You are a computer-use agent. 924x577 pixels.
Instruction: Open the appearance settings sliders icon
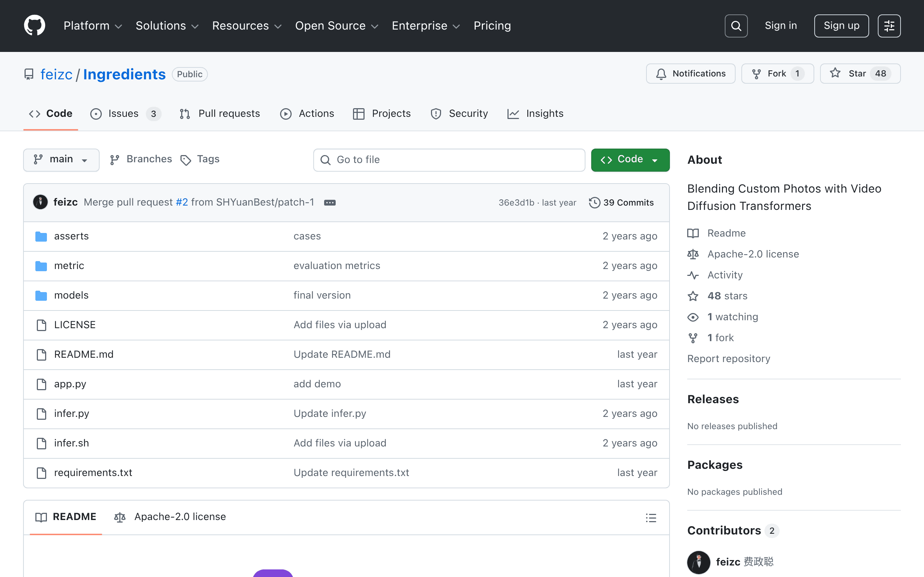pos(889,26)
